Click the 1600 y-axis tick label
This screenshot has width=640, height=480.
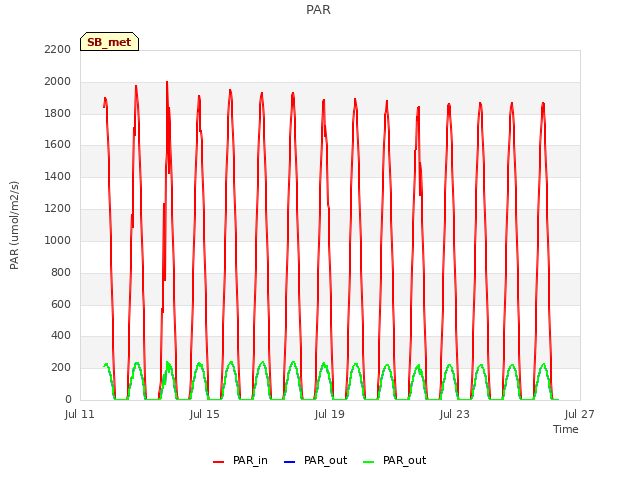(x=58, y=145)
